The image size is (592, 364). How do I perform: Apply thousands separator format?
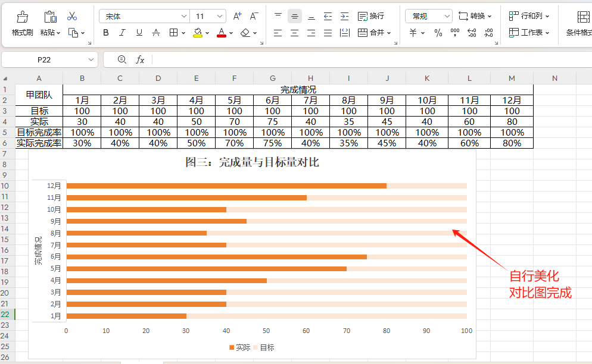pos(455,33)
